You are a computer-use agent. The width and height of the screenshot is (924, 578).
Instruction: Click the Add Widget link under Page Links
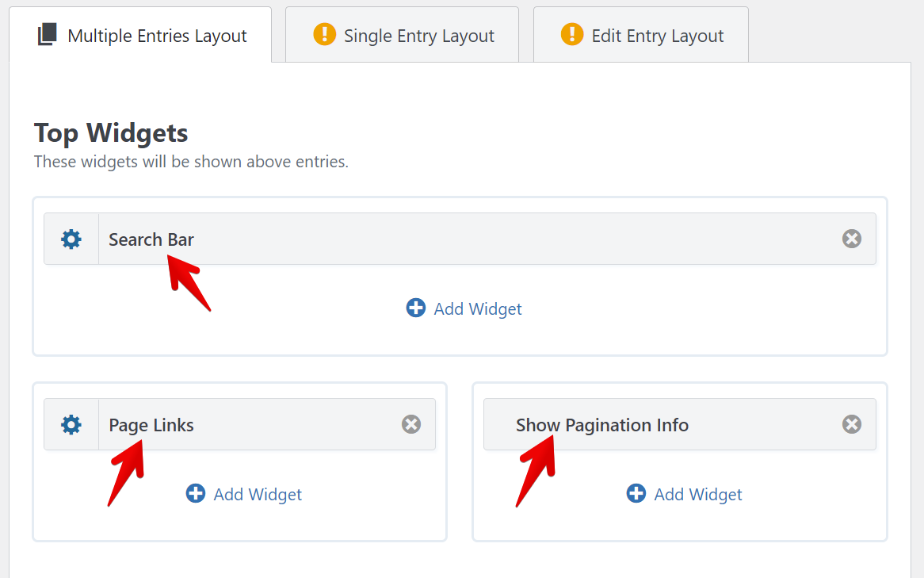coord(258,495)
